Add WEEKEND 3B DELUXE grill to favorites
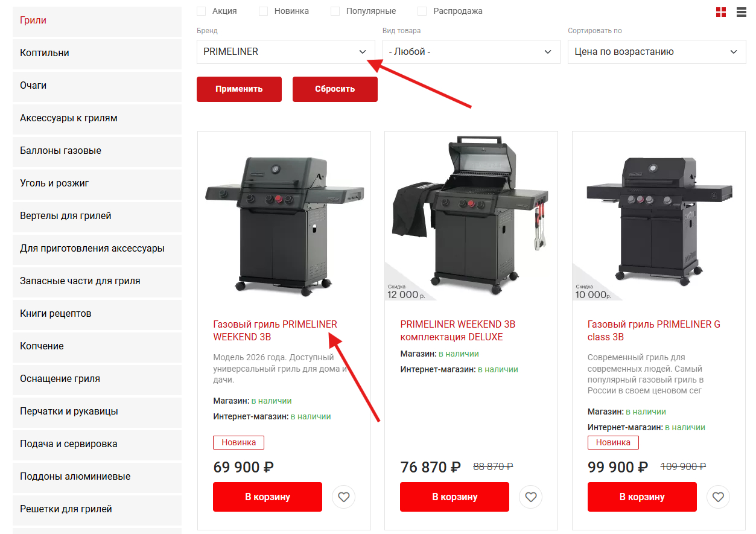 [x=531, y=497]
